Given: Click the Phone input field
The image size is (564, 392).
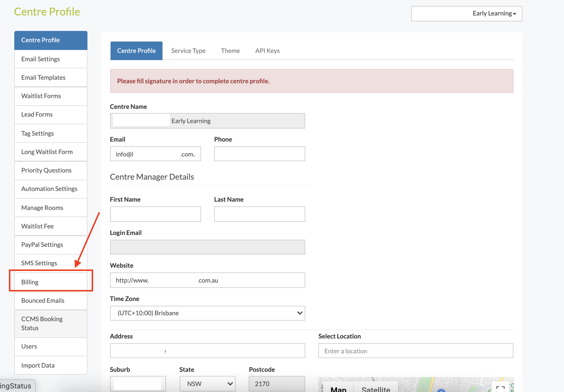Looking at the screenshot, I should 260,154.
